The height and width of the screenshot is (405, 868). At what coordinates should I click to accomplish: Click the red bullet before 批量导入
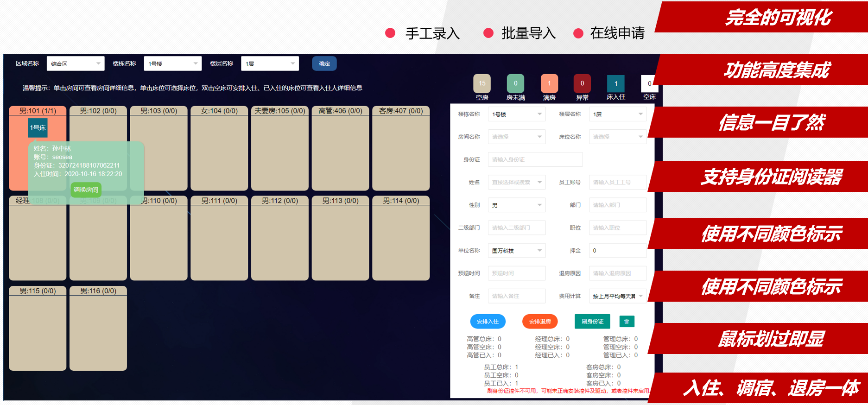488,33
